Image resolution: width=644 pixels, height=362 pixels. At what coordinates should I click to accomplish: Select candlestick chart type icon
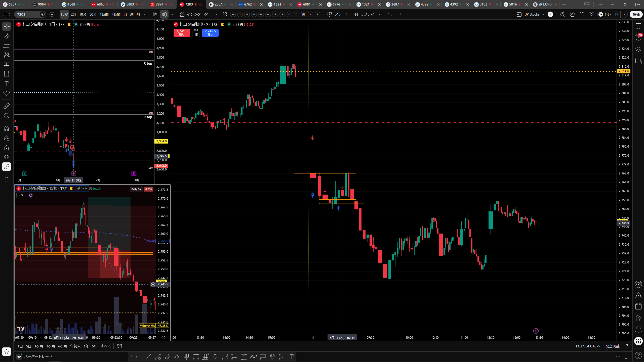(x=155, y=14)
